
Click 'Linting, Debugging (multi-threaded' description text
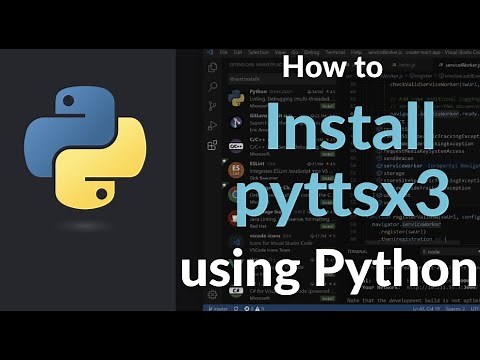290,99
